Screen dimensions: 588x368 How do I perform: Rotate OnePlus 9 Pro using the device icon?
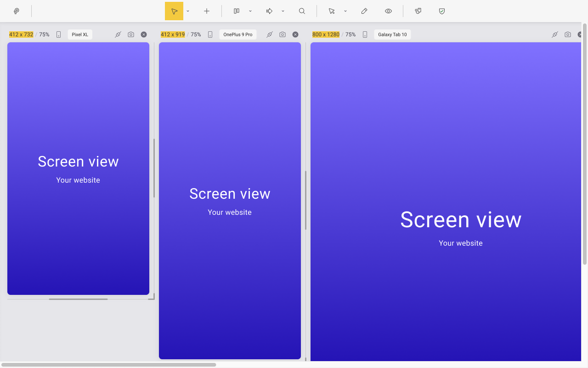click(x=210, y=34)
